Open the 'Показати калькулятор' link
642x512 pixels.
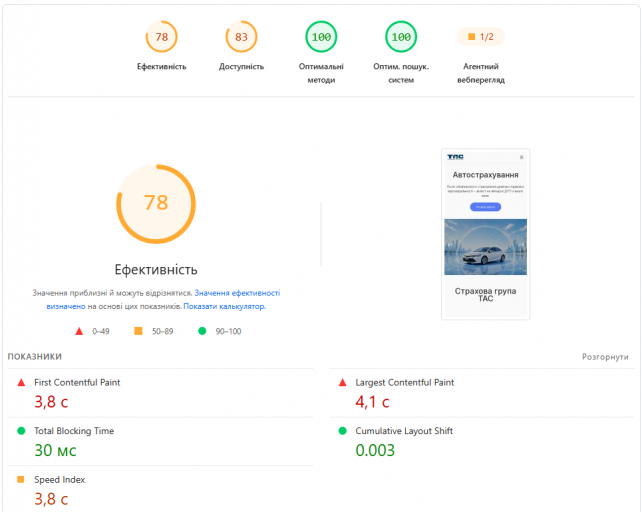224,306
